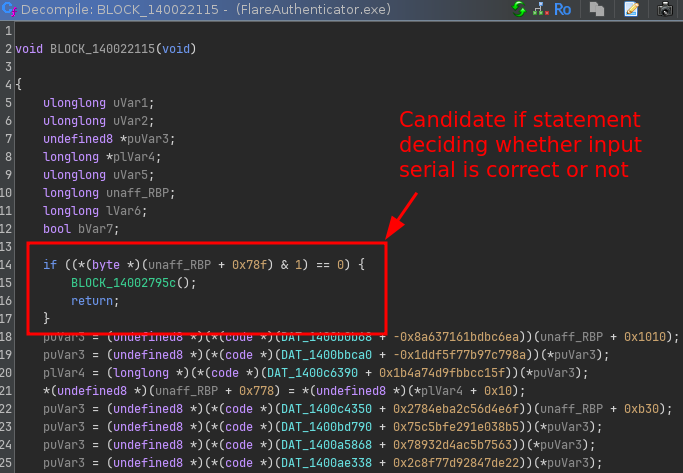Image resolution: width=683 pixels, height=473 pixels.
Task: Toggle the blue Ro toolbar button
Action: (x=563, y=10)
